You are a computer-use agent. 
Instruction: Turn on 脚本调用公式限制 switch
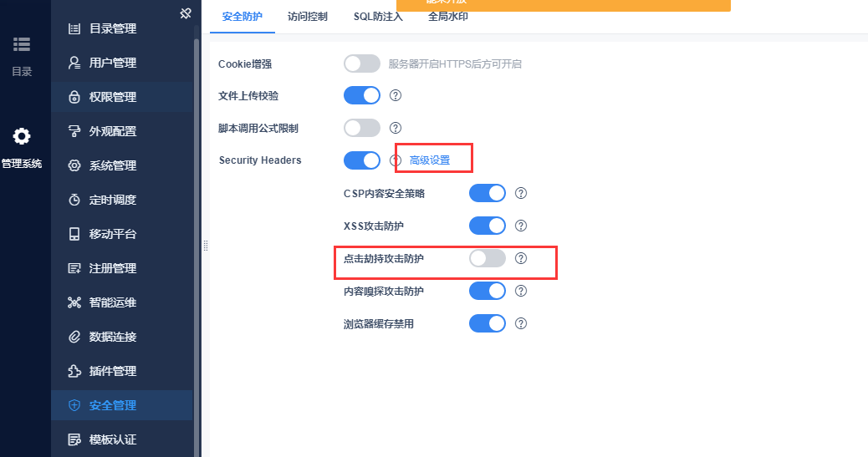pyautogui.click(x=362, y=128)
